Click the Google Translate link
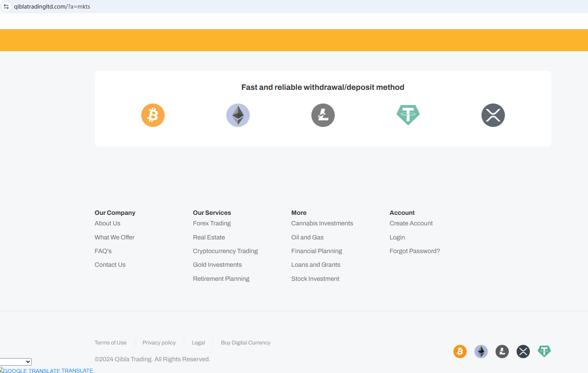 47,371
